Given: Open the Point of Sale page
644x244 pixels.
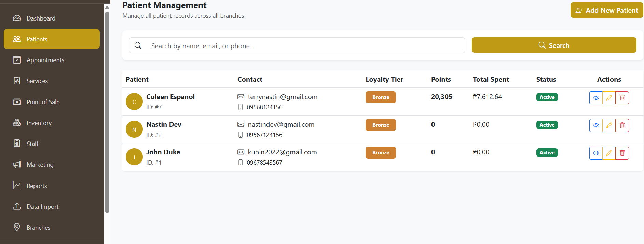Looking at the screenshot, I should coord(52,102).
